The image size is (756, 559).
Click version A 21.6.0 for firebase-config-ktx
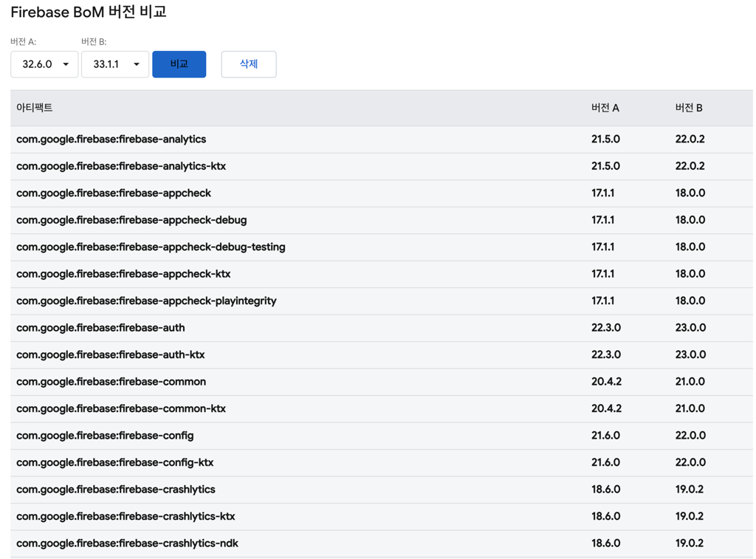coord(605,463)
